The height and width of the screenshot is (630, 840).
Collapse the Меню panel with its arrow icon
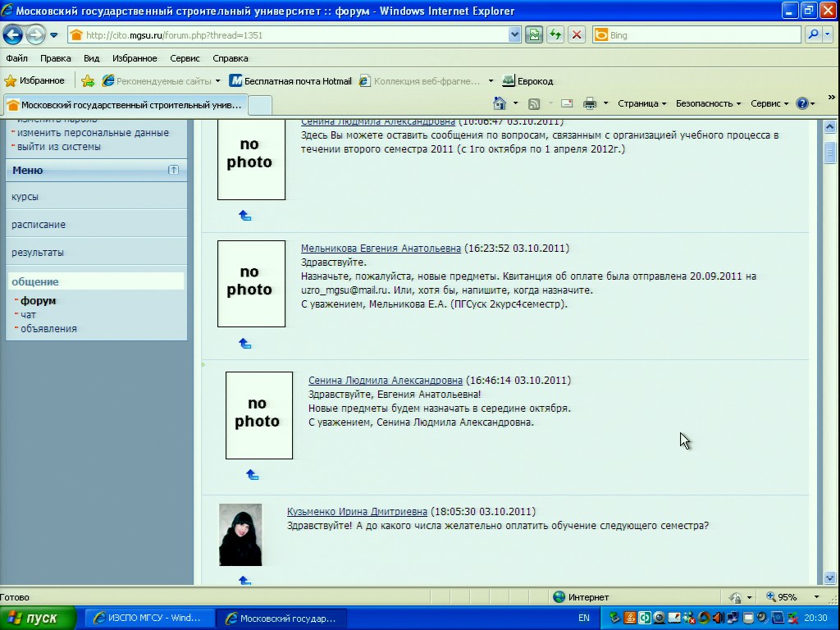[174, 170]
